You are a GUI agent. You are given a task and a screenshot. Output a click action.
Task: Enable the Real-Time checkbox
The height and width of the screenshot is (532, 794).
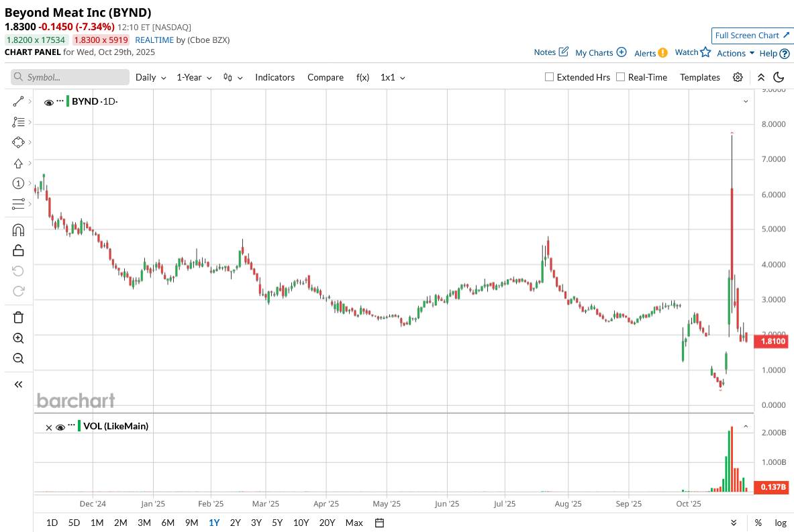(620, 77)
